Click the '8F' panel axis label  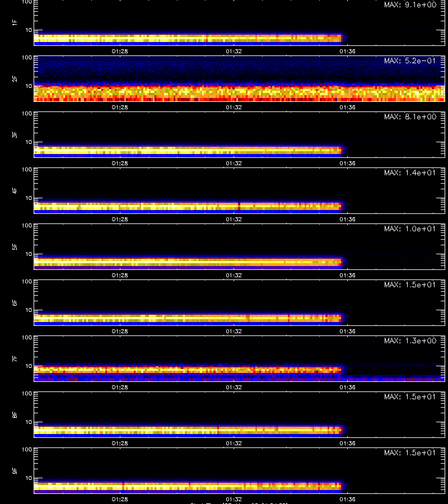15,414
